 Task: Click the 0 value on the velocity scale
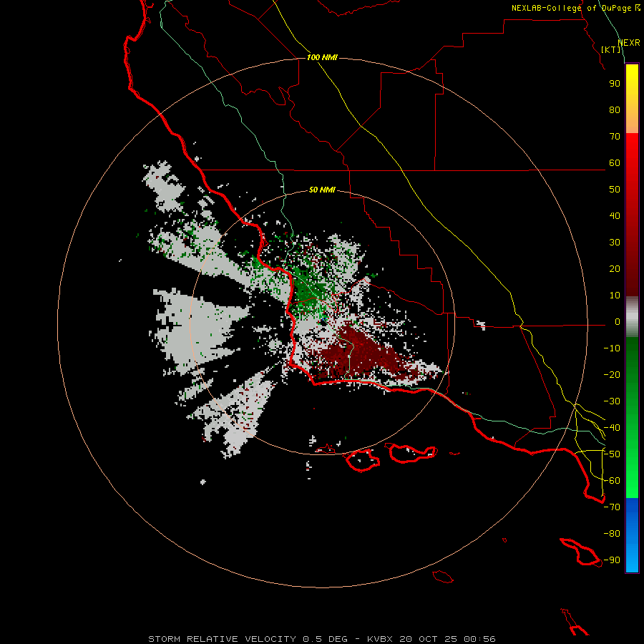(x=618, y=322)
